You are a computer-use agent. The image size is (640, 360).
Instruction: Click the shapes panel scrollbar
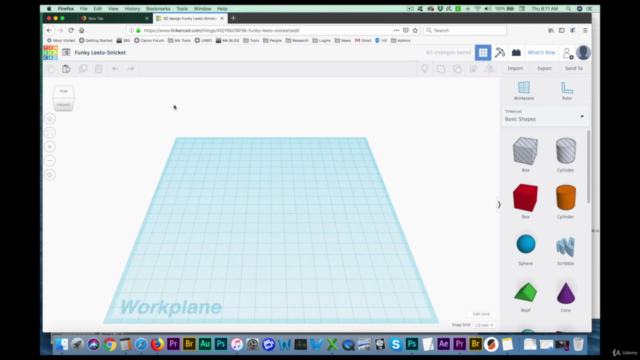tap(588, 167)
